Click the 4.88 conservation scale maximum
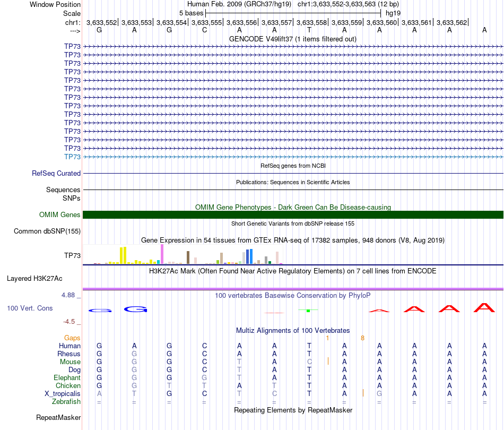The height and width of the screenshot is (430, 504). point(68,295)
